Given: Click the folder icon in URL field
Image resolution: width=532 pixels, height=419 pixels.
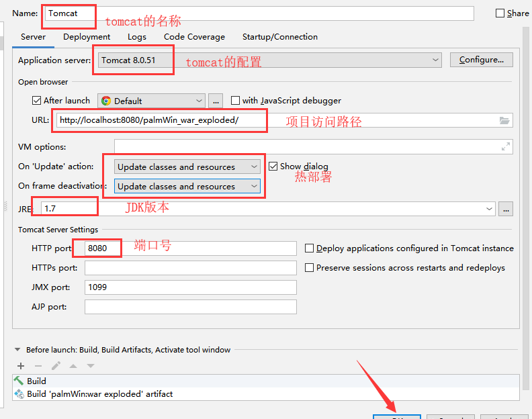Looking at the screenshot, I should click(504, 120).
